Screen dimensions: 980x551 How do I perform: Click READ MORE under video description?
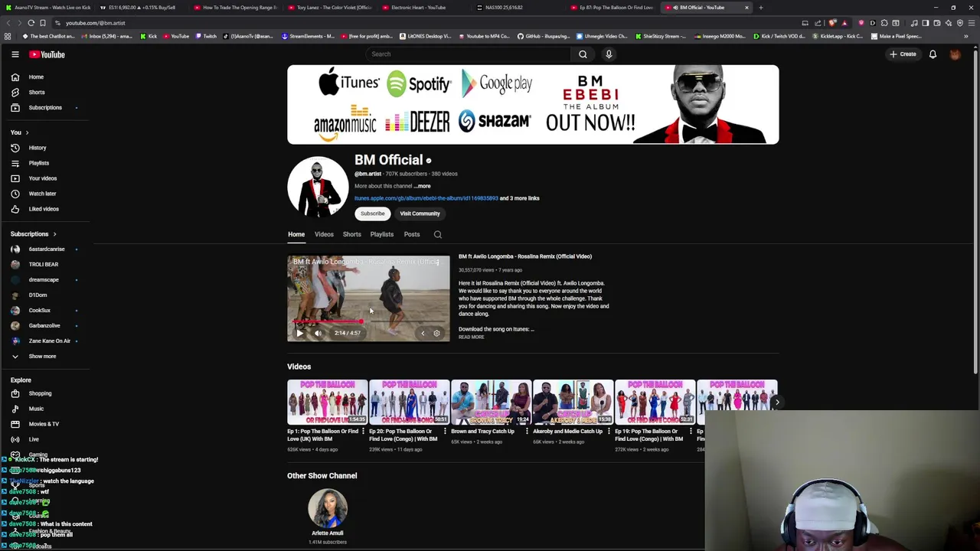(471, 337)
